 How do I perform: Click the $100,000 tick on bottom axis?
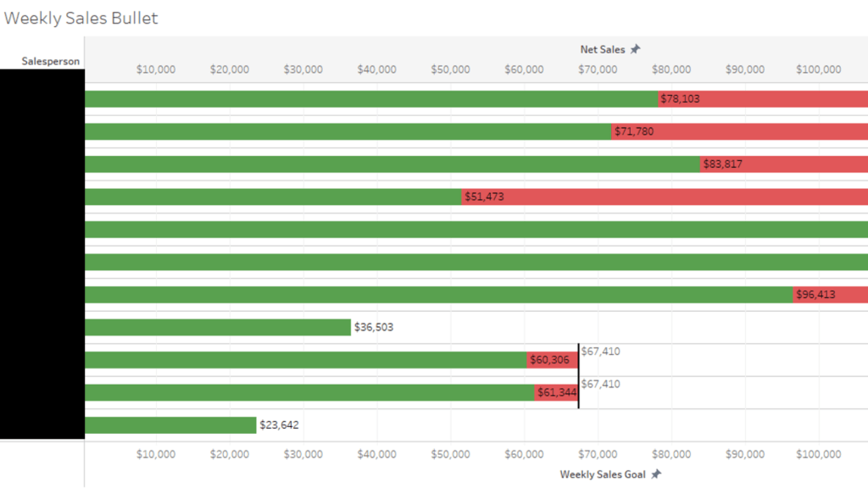(818, 454)
